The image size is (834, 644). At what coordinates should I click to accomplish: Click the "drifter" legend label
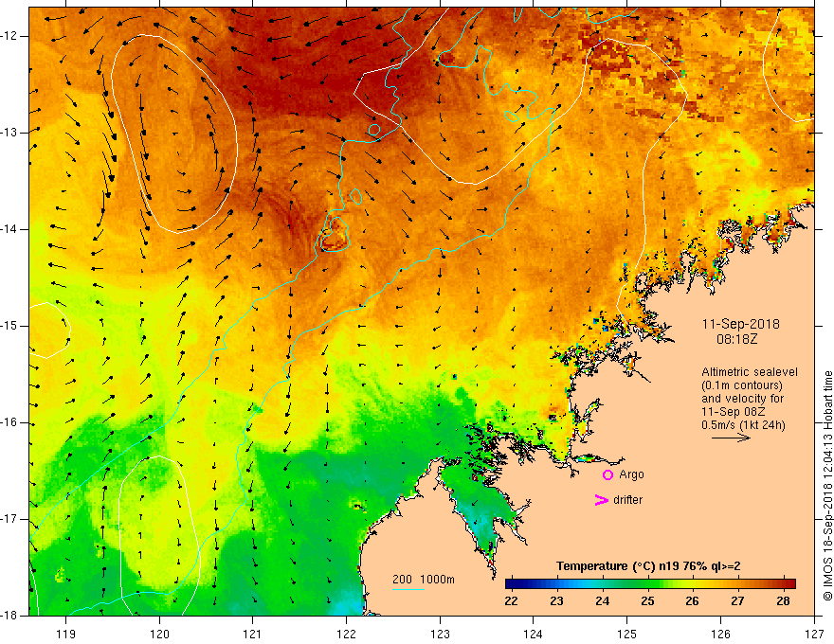click(x=627, y=500)
